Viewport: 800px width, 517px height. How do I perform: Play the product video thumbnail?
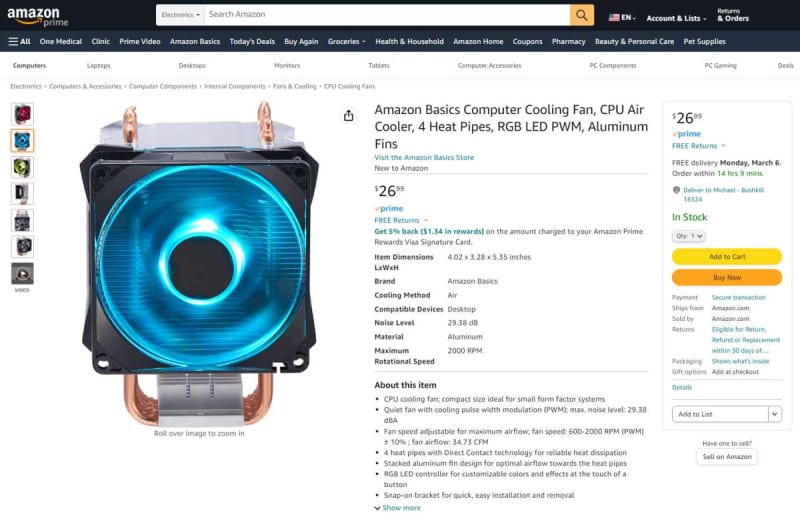(x=22, y=274)
